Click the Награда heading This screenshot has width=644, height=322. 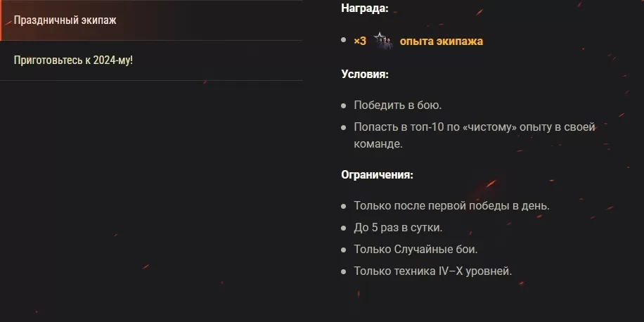pos(365,8)
